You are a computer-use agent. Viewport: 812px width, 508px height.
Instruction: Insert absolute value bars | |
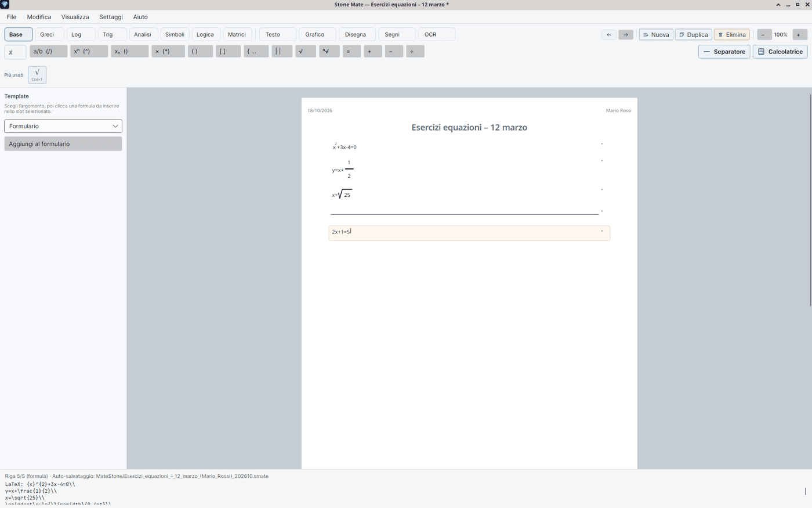[282, 52]
